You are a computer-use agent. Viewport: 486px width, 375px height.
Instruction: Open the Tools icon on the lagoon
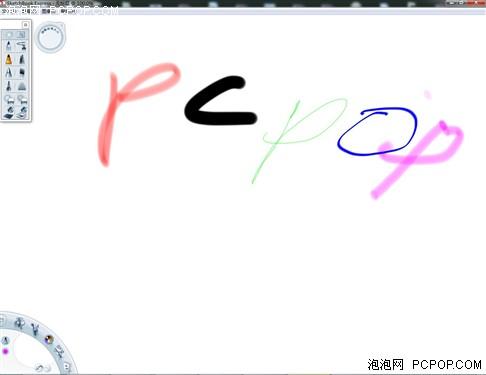click(x=19, y=323)
